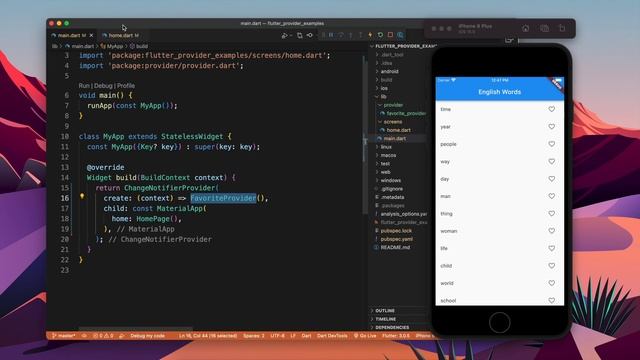640x360 pixels.
Task: Click the Debug CodeLens link above main()
Action: pyautogui.click(x=103, y=86)
